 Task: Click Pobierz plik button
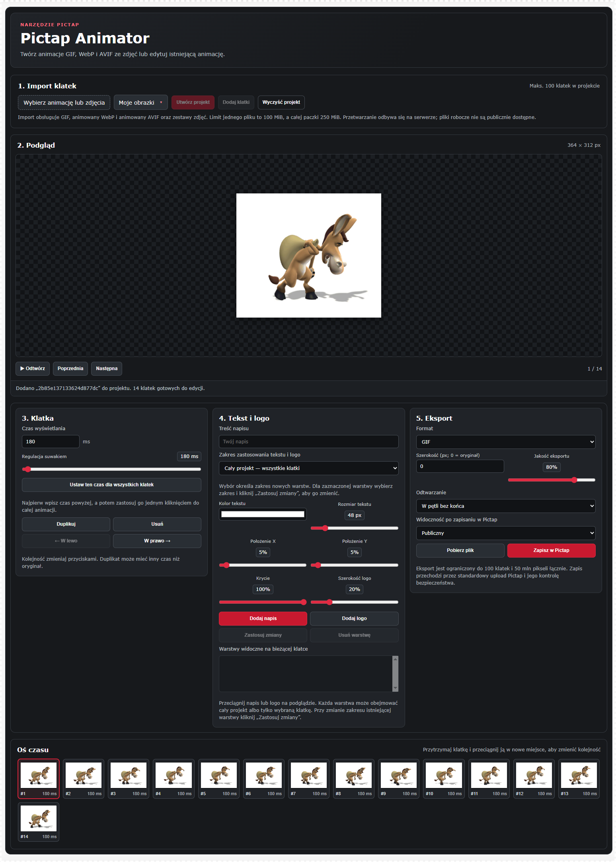[460, 550]
